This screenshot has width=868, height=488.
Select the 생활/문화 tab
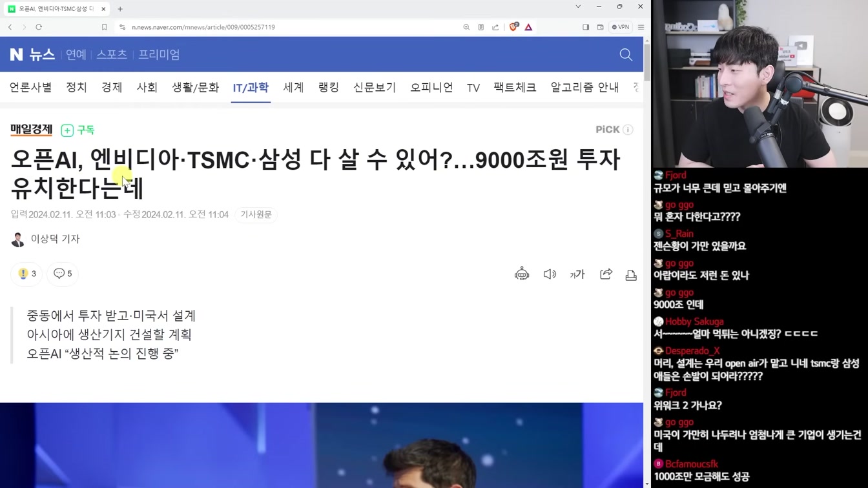tap(195, 87)
